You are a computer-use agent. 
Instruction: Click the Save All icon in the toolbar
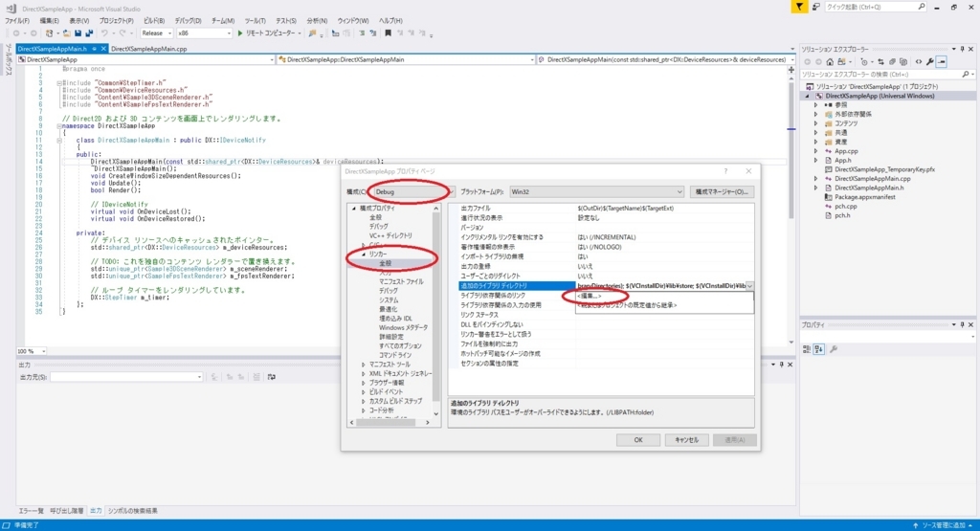tap(89, 33)
